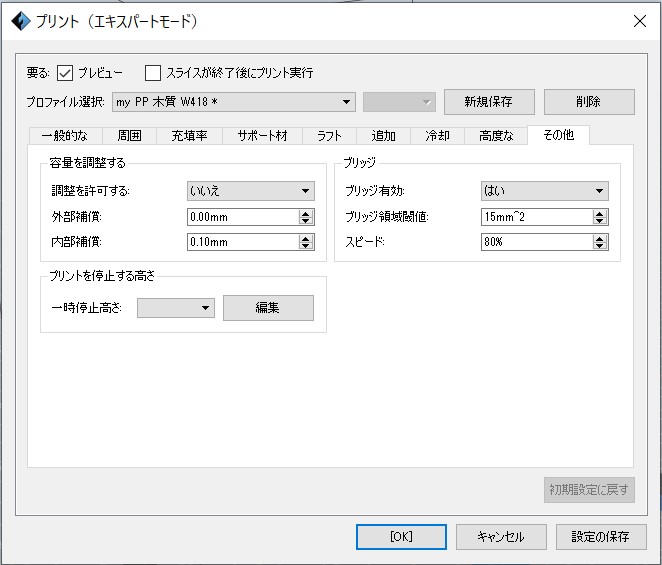Switch to the 一般的な tab
Screen dimensions: 662x565
(x=65, y=136)
